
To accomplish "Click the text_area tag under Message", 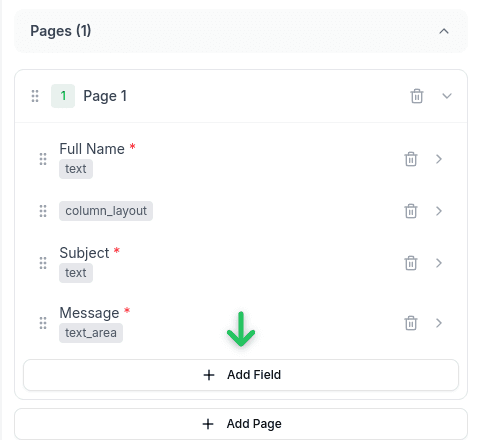I will click(x=91, y=333).
